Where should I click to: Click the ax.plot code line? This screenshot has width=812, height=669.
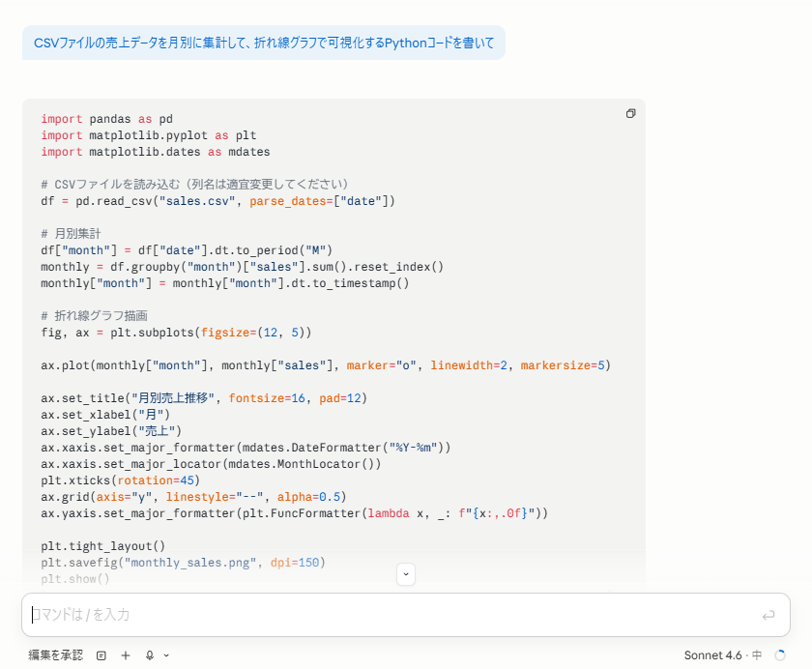click(x=325, y=365)
